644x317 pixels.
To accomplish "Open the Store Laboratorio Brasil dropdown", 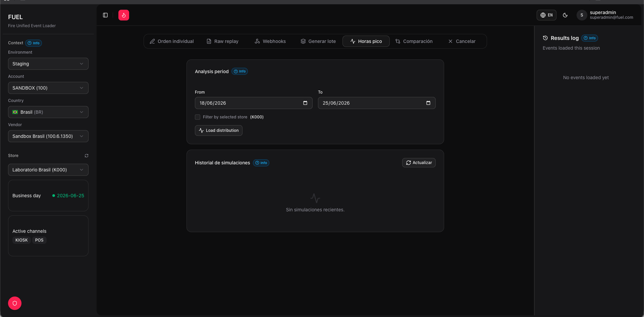I will point(48,170).
